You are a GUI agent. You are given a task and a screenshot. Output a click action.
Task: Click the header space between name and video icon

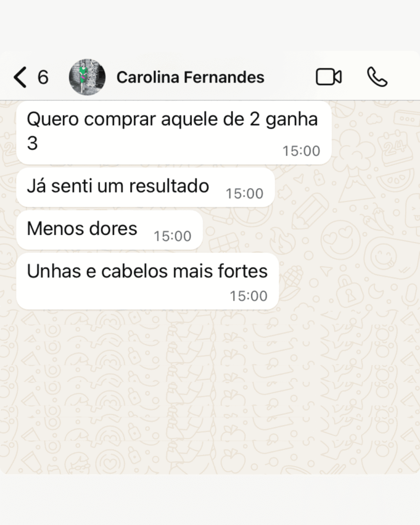coord(290,77)
